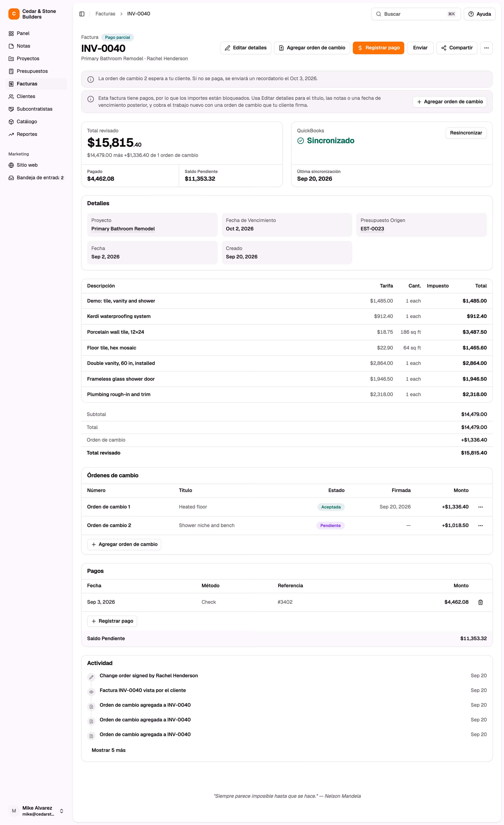504x825 pixels.
Task: Open Reportes in the sidebar
Action: (x=36, y=134)
